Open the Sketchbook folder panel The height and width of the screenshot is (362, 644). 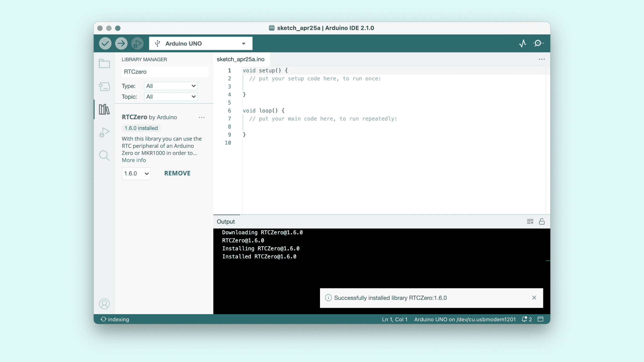pyautogui.click(x=104, y=64)
